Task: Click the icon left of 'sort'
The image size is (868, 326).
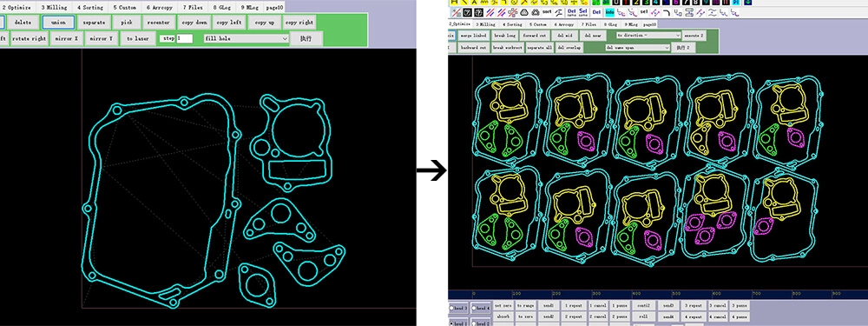Action: pyautogui.click(x=535, y=13)
